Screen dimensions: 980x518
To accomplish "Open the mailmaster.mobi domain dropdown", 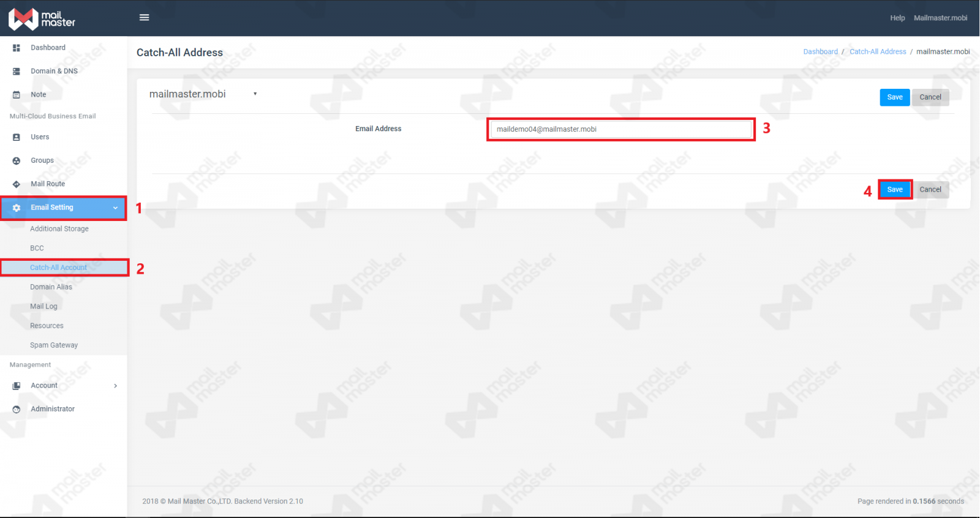I will pyautogui.click(x=203, y=94).
